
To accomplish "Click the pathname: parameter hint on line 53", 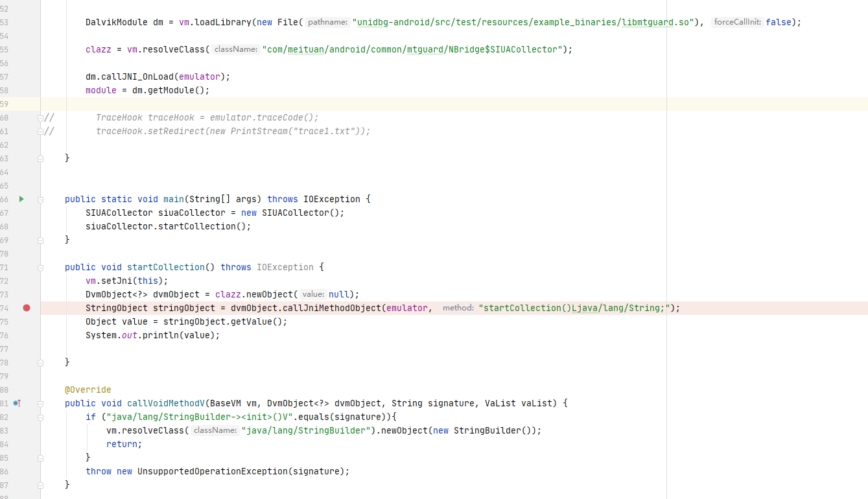I will 327,21.
